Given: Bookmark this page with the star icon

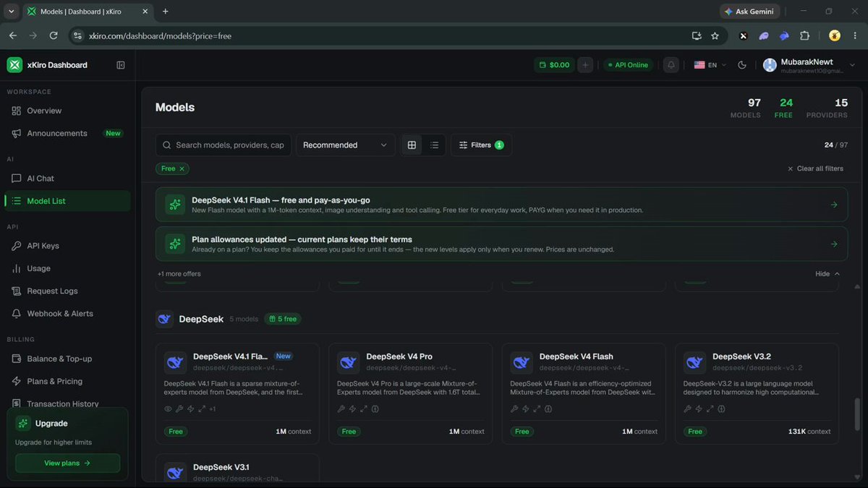Looking at the screenshot, I should pos(715,35).
